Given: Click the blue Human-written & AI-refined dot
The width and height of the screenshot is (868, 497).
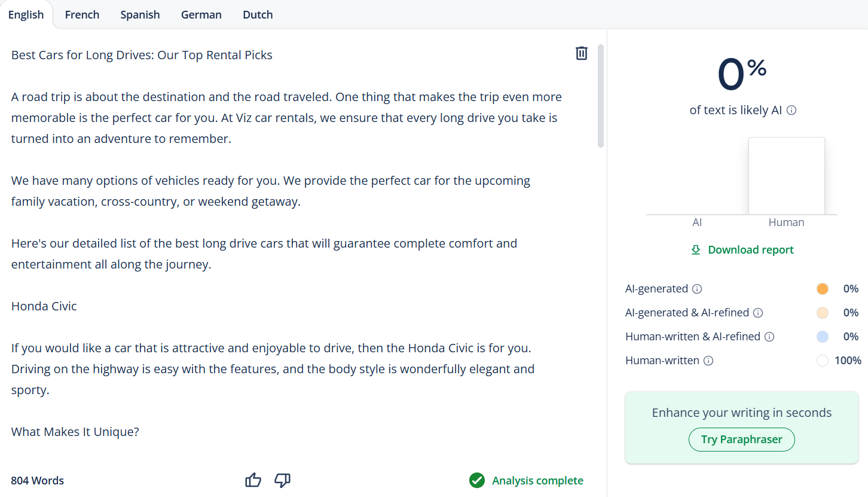Looking at the screenshot, I should (x=823, y=337).
